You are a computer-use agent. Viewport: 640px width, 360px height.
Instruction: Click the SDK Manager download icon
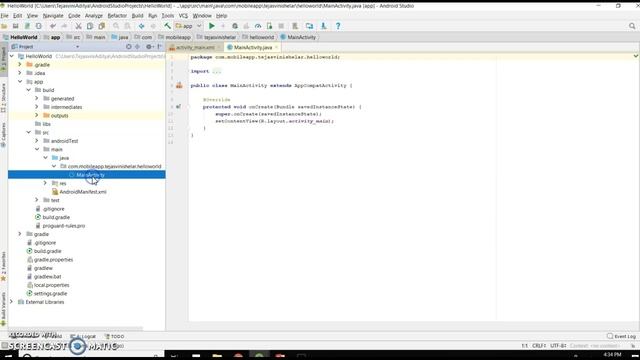point(323,26)
